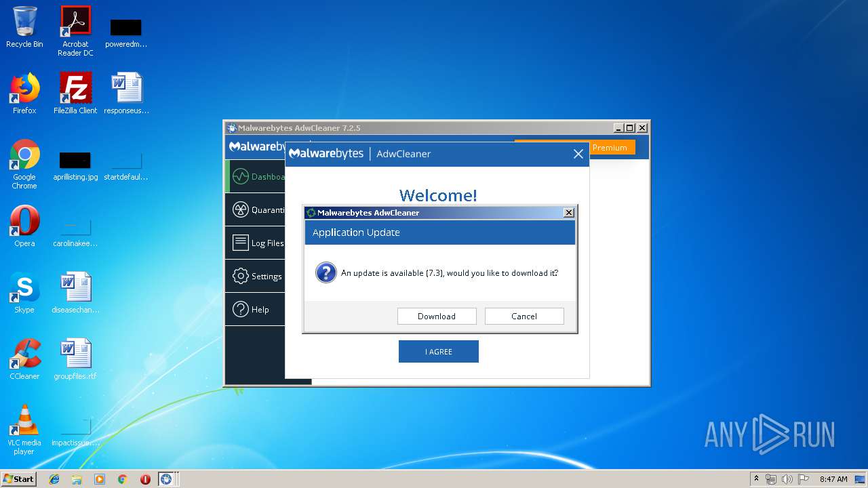Open Firefox desktop shortcut

coord(24,94)
